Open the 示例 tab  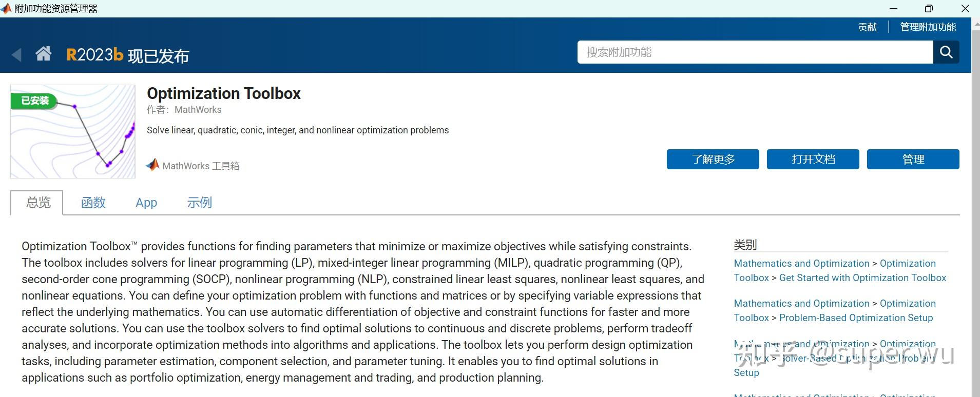tap(200, 203)
